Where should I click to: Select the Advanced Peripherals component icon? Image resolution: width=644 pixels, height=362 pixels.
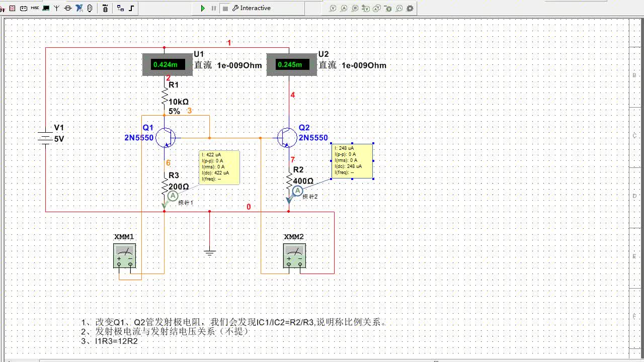click(46, 8)
